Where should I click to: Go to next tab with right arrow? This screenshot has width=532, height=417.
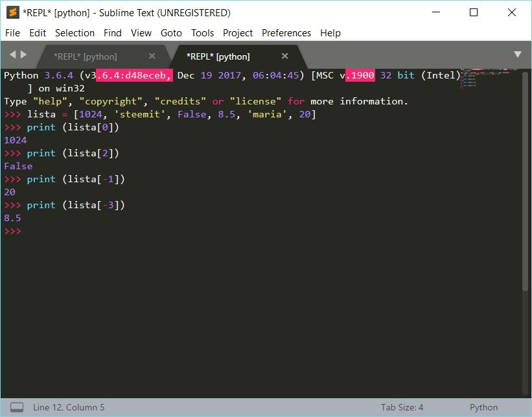pos(23,54)
